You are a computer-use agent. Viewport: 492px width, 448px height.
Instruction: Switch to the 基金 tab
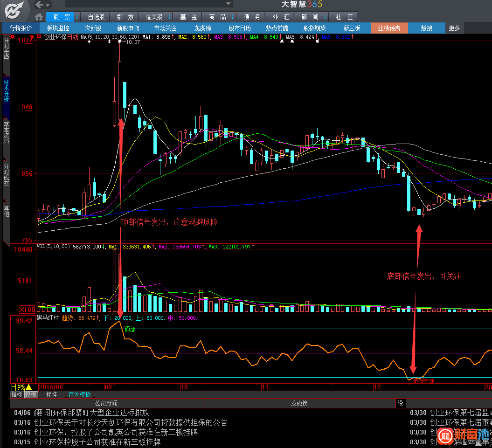(x=188, y=17)
